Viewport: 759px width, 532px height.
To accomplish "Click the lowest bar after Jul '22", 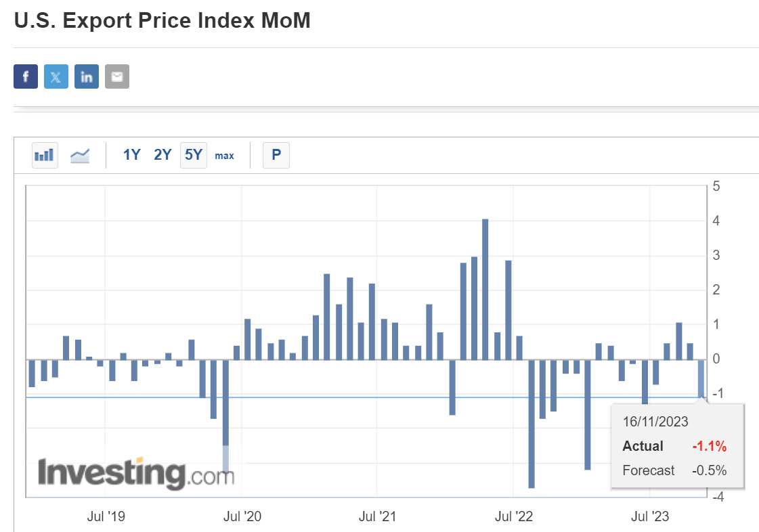I will pos(532,423).
